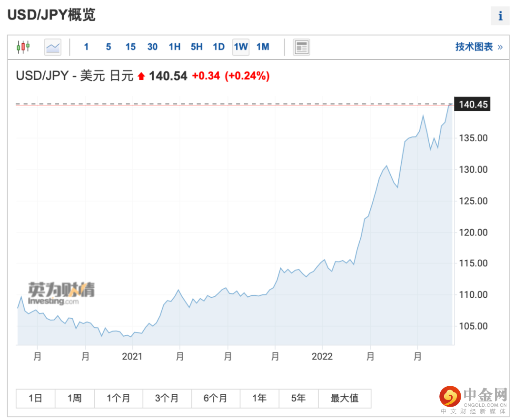Show the 1年 time range
The width and height of the screenshot is (514, 420).
259,398
